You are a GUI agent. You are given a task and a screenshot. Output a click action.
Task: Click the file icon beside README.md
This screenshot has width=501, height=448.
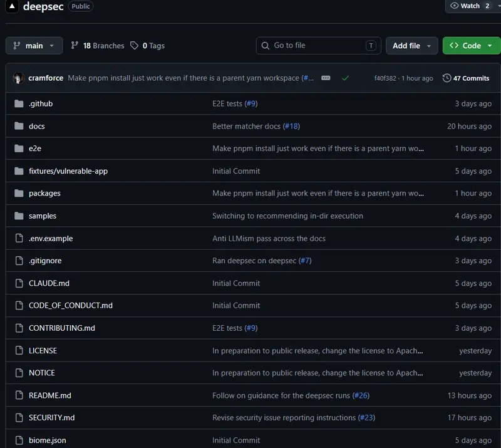coord(19,395)
